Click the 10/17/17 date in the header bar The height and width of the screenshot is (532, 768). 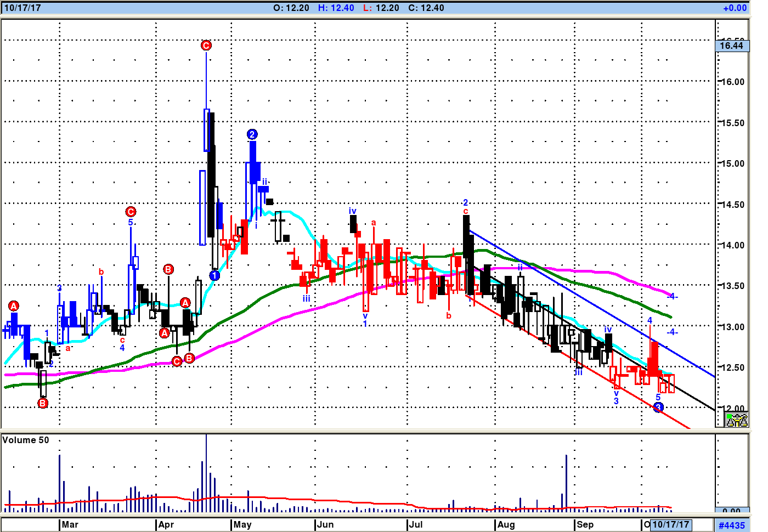point(22,8)
